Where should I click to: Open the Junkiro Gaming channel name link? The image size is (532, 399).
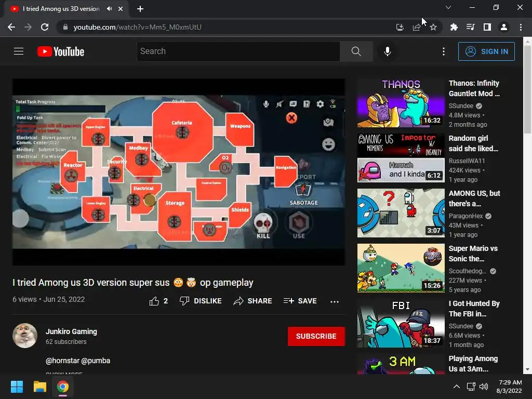click(71, 331)
